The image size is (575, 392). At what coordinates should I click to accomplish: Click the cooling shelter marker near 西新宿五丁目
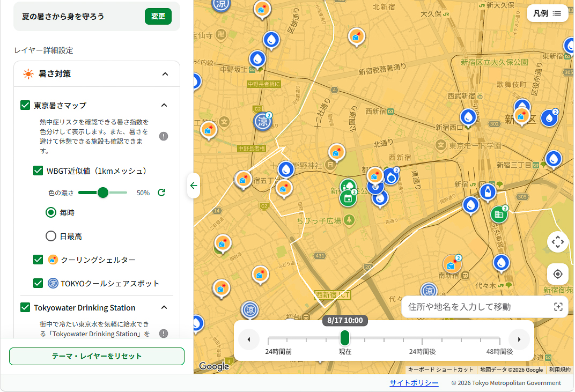point(243,180)
